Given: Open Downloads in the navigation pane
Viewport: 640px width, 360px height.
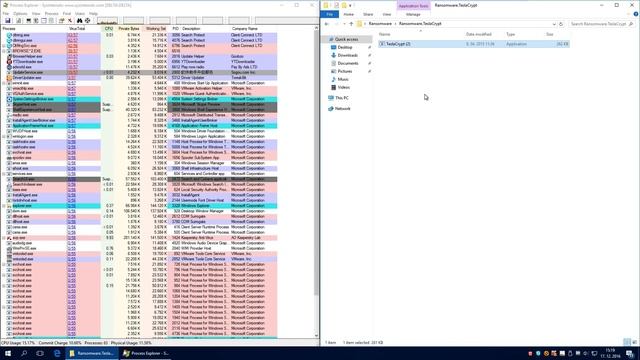Looking at the screenshot, I should [x=347, y=55].
